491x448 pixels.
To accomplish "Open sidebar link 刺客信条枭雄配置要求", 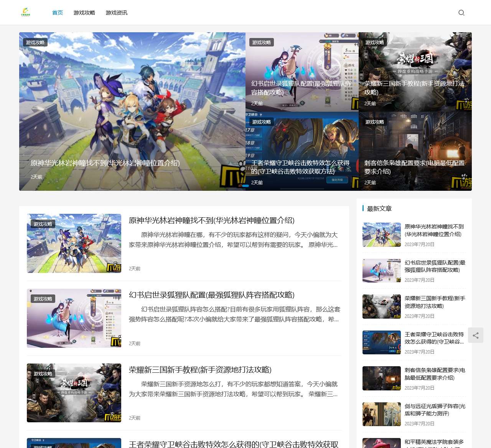I will pyautogui.click(x=435, y=374).
